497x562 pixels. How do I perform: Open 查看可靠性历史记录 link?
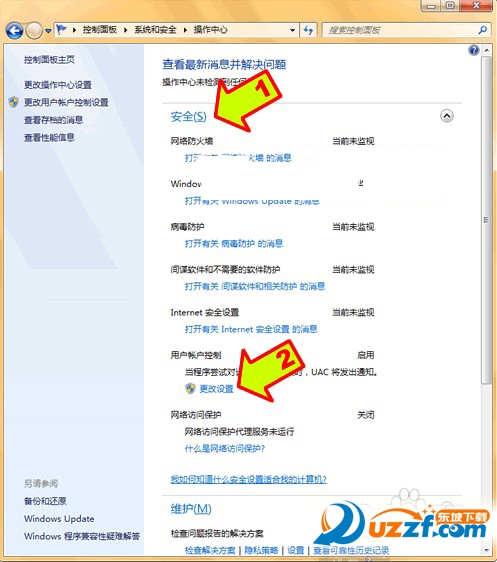click(x=351, y=550)
